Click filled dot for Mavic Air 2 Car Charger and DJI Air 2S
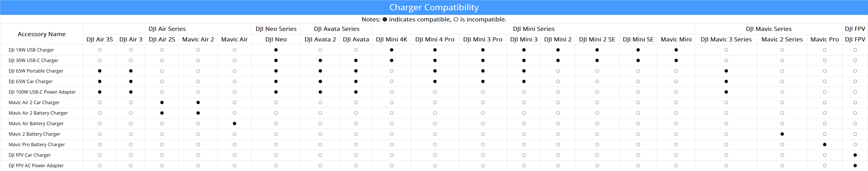This screenshot has height=171, width=868. pyautogui.click(x=162, y=102)
